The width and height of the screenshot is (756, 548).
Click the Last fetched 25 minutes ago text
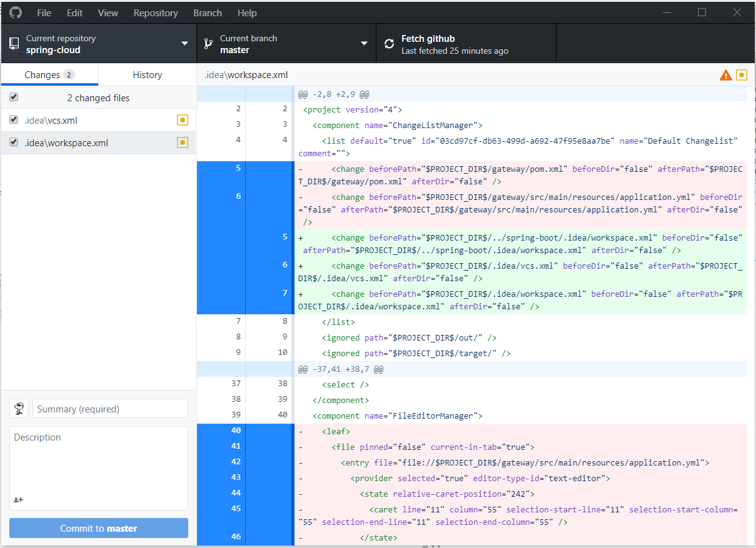[455, 51]
